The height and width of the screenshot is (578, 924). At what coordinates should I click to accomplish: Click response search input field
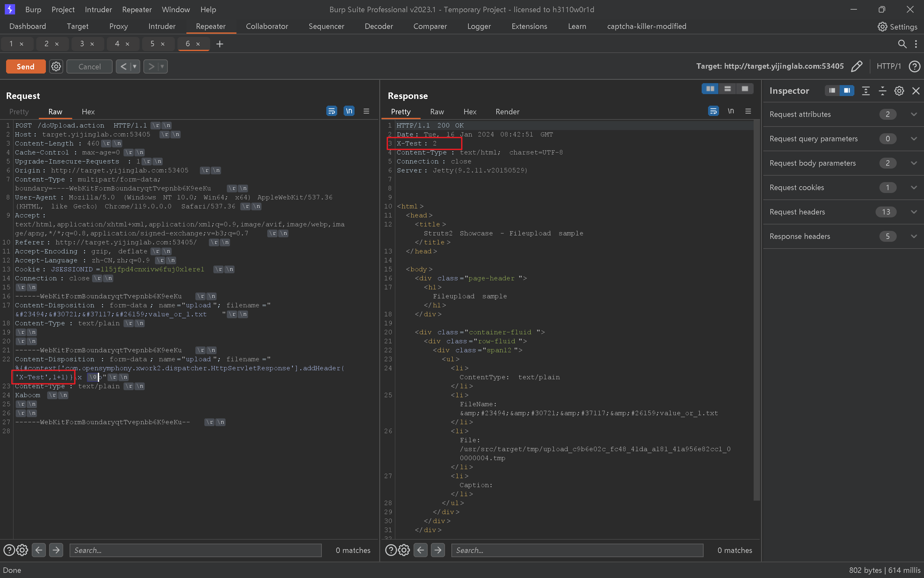pos(577,550)
